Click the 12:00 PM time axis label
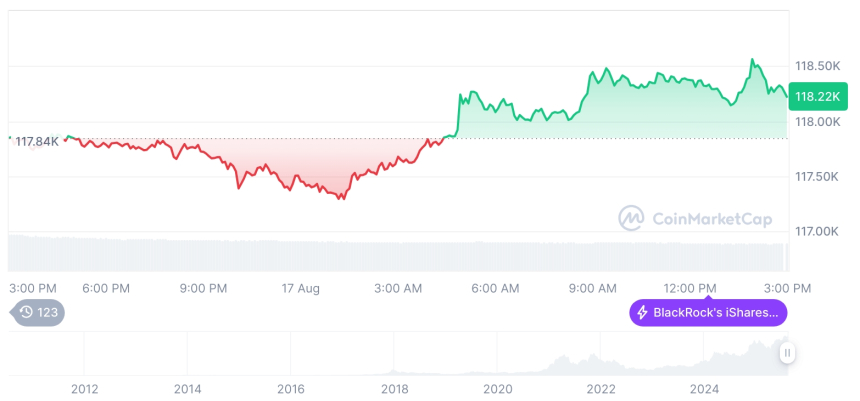This screenshot has height=401, width=860. click(692, 288)
